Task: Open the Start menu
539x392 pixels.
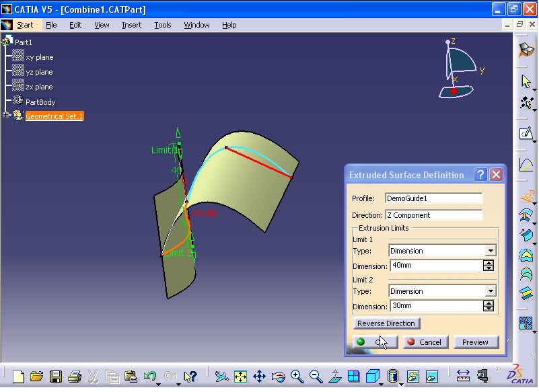Action: (25, 25)
